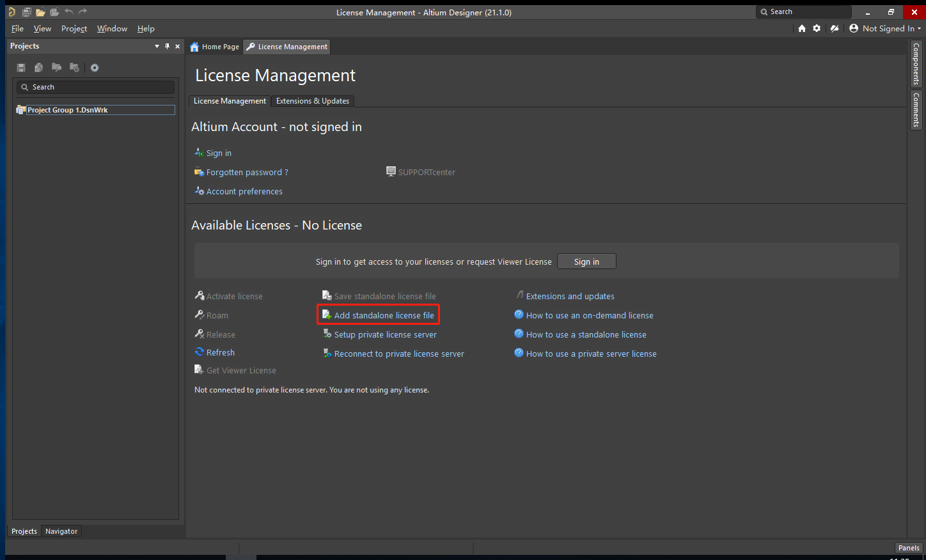The image size is (926, 560).
Task: Pin the Projects panel with the pushpin icon
Action: click(167, 46)
